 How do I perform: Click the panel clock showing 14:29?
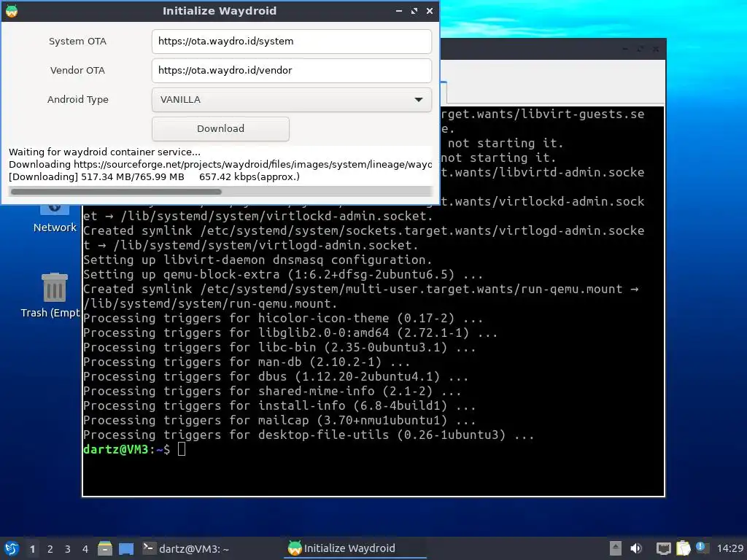729,548
